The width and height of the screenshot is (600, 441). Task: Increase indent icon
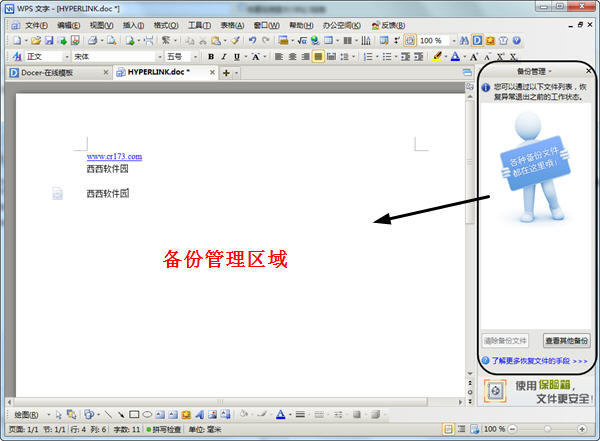pos(419,57)
